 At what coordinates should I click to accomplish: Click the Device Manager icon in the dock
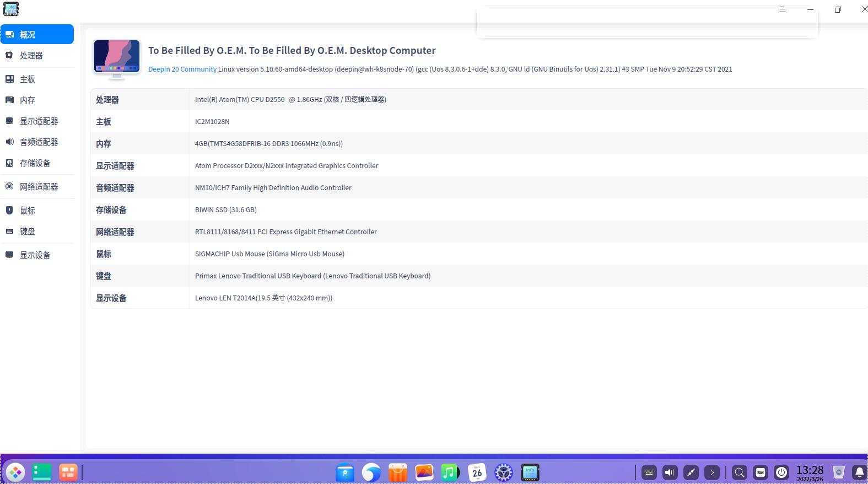click(x=530, y=472)
